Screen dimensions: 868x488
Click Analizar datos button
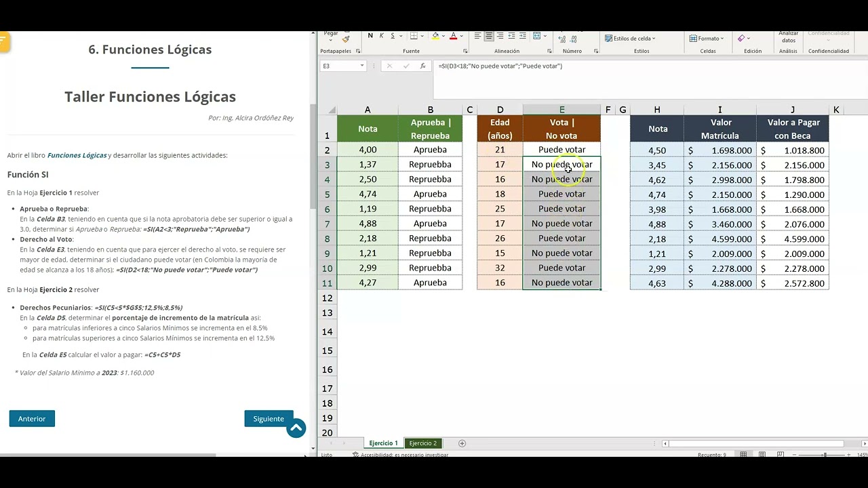click(x=789, y=37)
